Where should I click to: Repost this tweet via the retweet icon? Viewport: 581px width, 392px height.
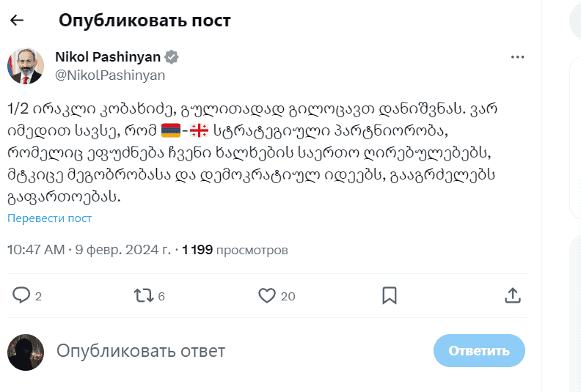[144, 295]
